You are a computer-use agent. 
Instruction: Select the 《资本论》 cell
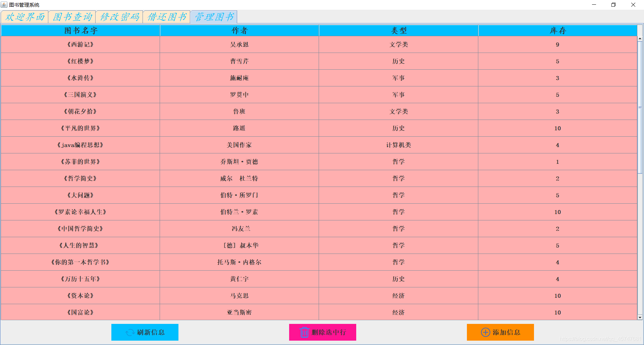click(x=80, y=296)
